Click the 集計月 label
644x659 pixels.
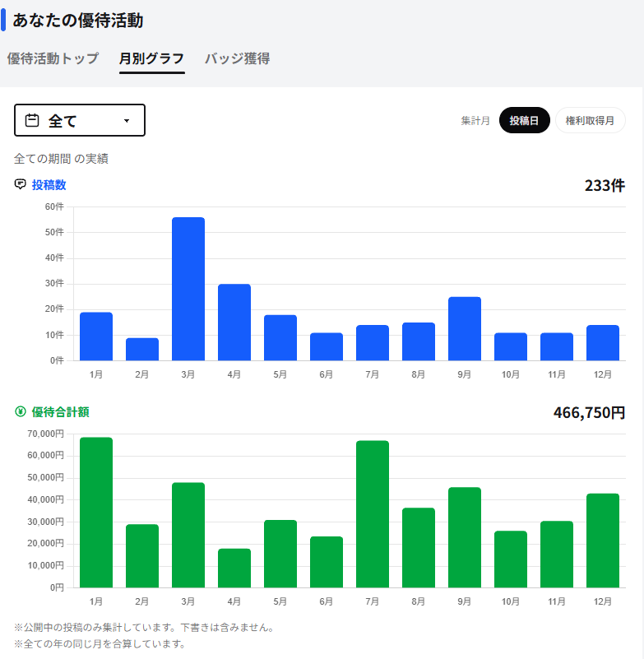[475, 121]
